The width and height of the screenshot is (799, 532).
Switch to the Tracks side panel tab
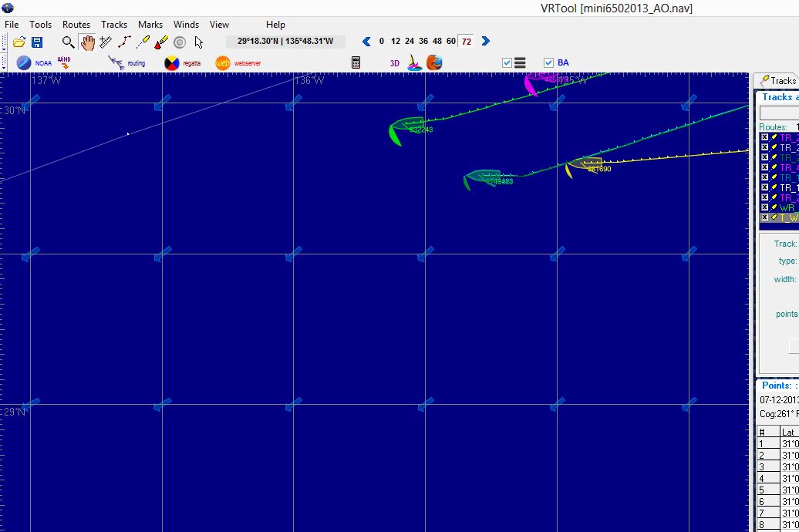click(777, 80)
